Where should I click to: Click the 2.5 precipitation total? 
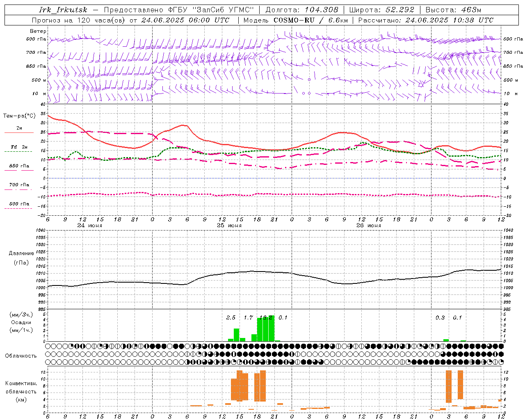[231, 318]
